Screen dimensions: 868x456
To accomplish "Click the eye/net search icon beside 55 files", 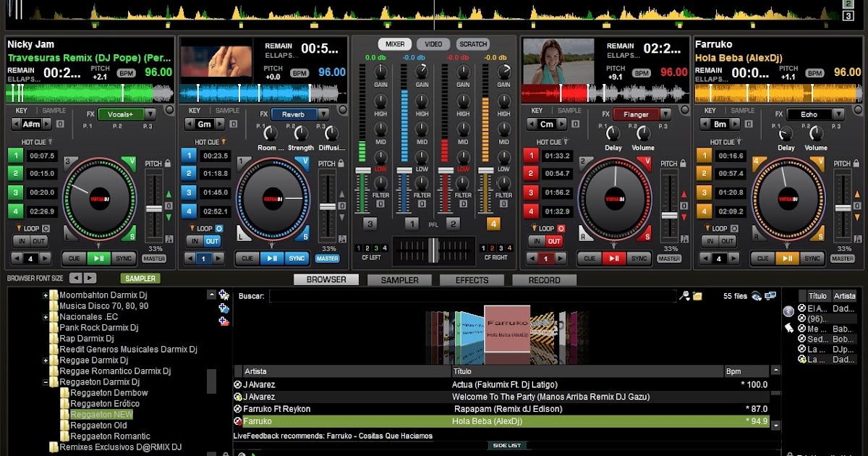I will 757,296.
